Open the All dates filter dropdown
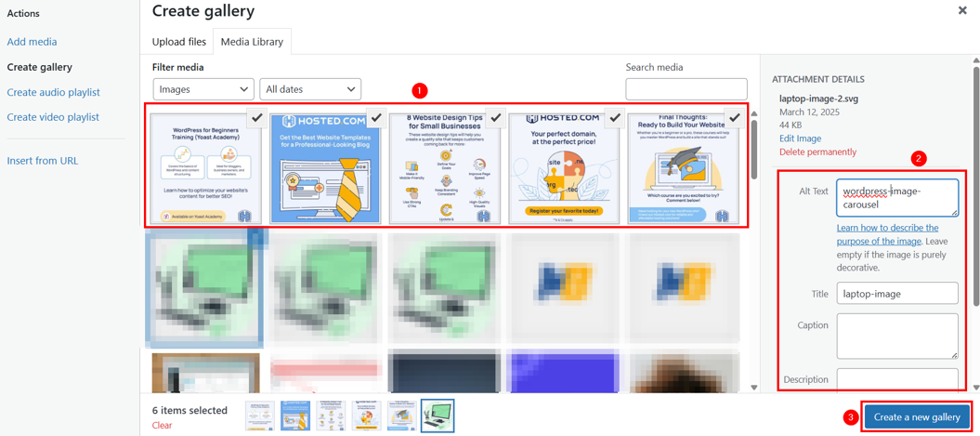The image size is (980, 436). pos(310,89)
